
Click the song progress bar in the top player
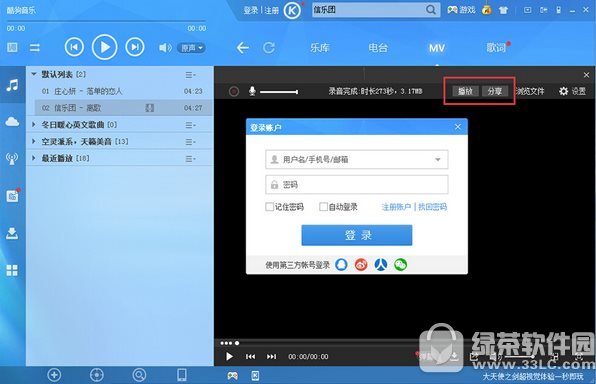click(106, 21)
